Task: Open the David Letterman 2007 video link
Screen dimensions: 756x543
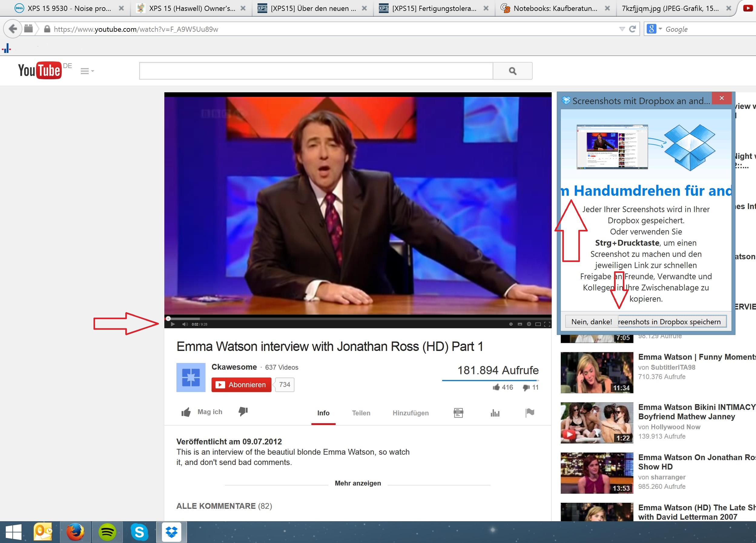Action: [x=697, y=512]
